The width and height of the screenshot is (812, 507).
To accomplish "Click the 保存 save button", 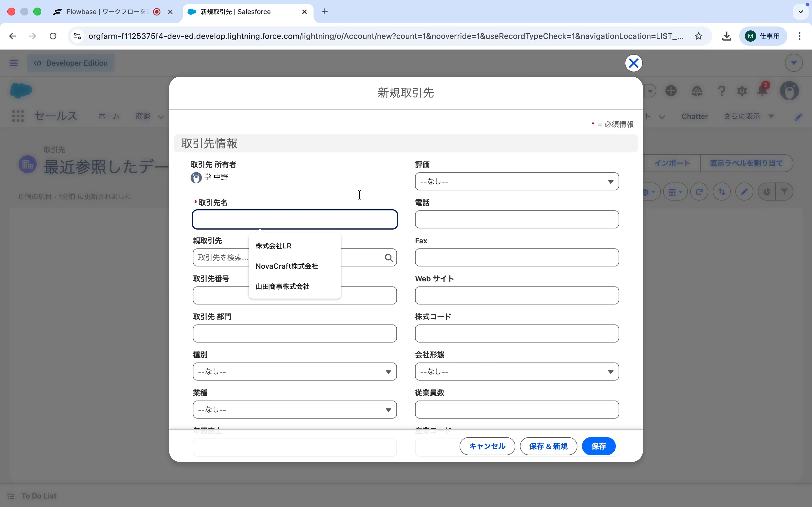I will pos(599,446).
